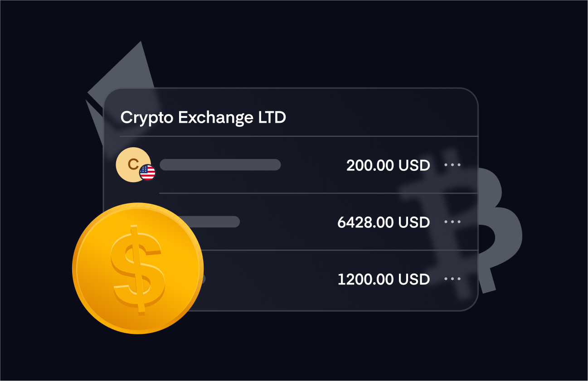Open the three-dot menu for 6428.00 USD

[452, 222]
